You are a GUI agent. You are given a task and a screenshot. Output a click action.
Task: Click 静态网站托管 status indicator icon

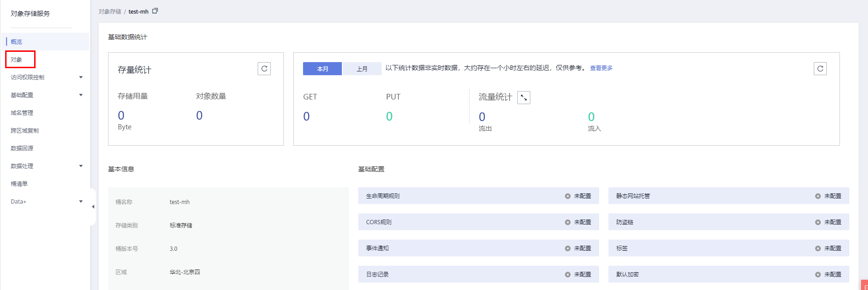(x=817, y=196)
